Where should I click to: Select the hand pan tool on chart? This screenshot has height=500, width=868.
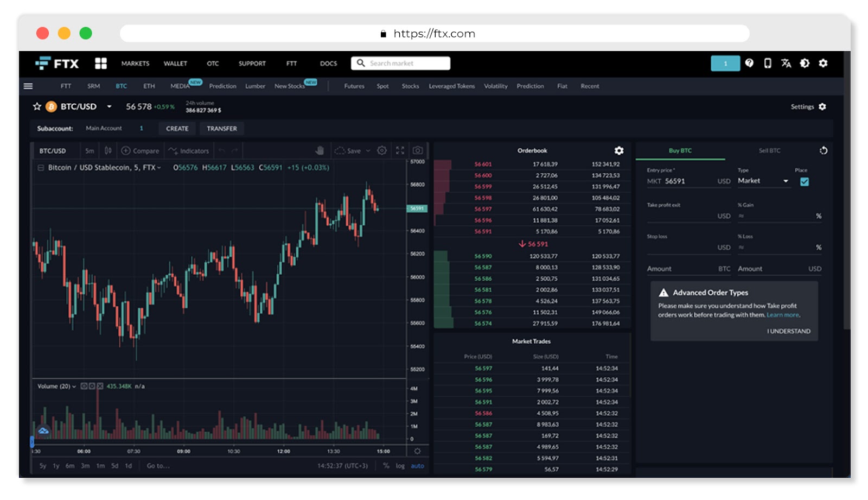[320, 150]
